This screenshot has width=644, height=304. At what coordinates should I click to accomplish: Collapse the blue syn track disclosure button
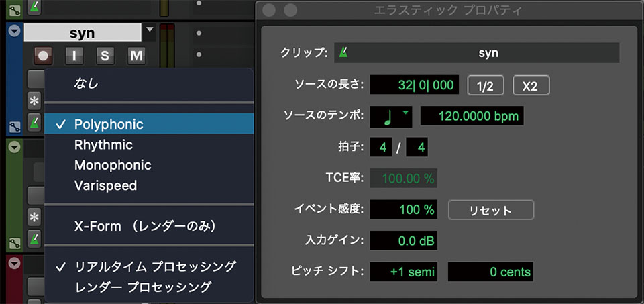point(14,31)
